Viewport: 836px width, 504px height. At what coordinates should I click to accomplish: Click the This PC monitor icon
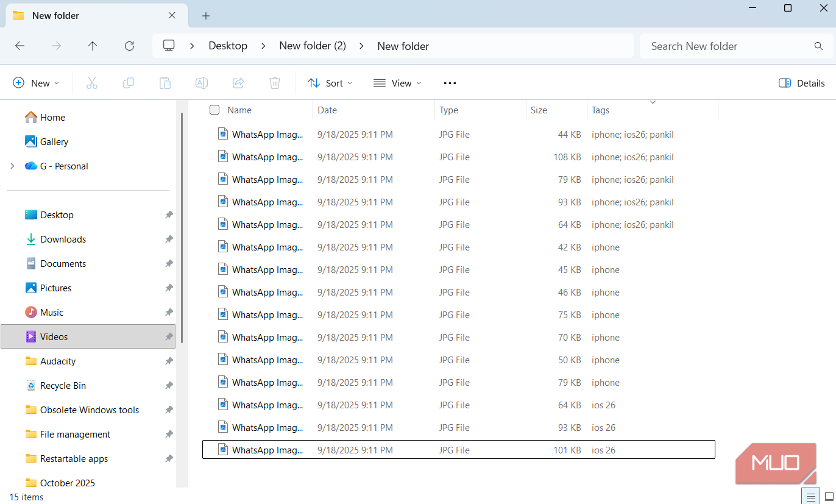click(x=169, y=46)
